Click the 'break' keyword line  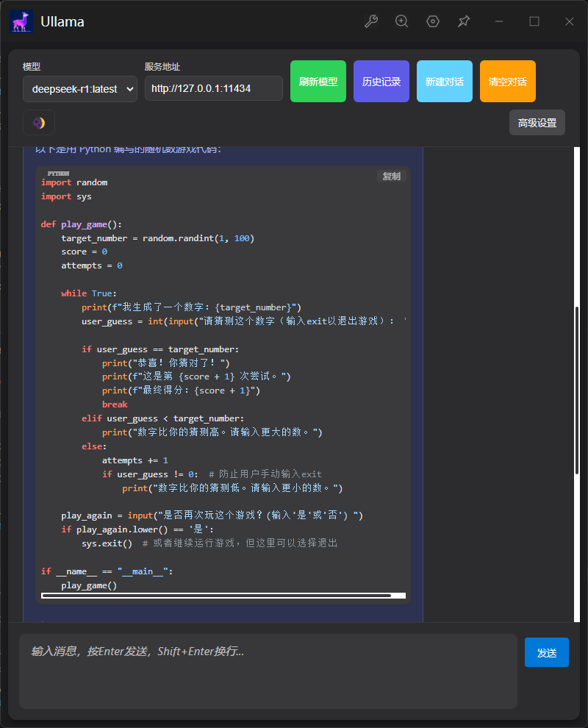[115, 404]
